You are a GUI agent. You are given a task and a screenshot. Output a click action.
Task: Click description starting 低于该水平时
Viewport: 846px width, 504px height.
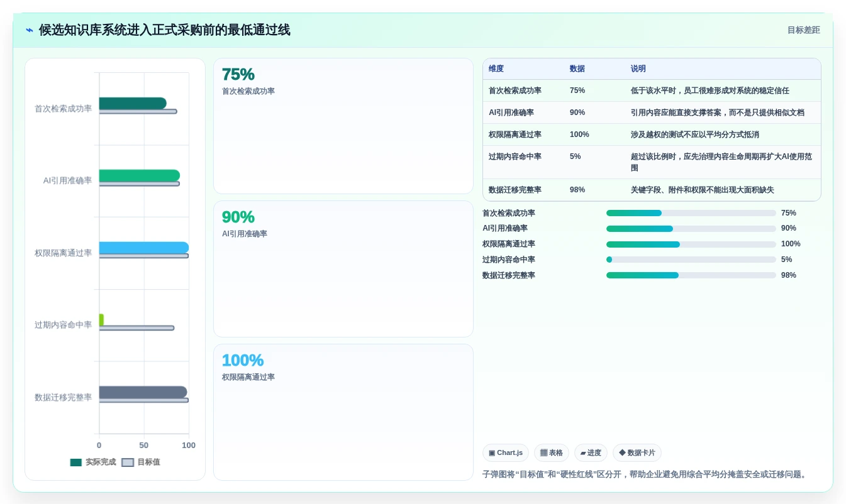[710, 90]
